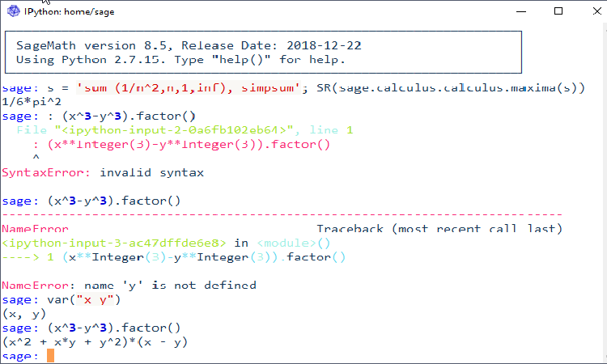607x364 pixels.
Task: Click the 'File "<ipython-input-2-0a6fb102eb64>"' line
Action: coord(185,130)
